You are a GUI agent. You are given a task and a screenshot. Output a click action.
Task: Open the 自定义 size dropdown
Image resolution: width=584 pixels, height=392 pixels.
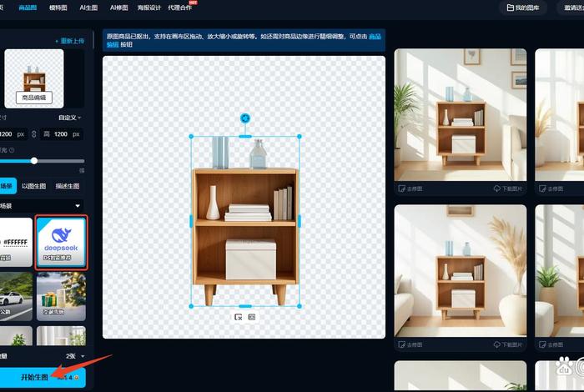tap(69, 118)
